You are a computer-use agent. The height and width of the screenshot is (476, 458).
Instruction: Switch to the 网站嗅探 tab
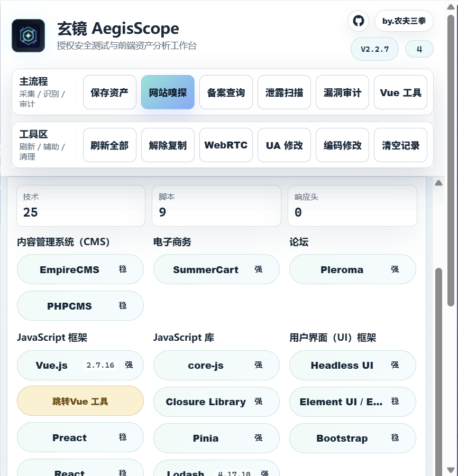168,92
